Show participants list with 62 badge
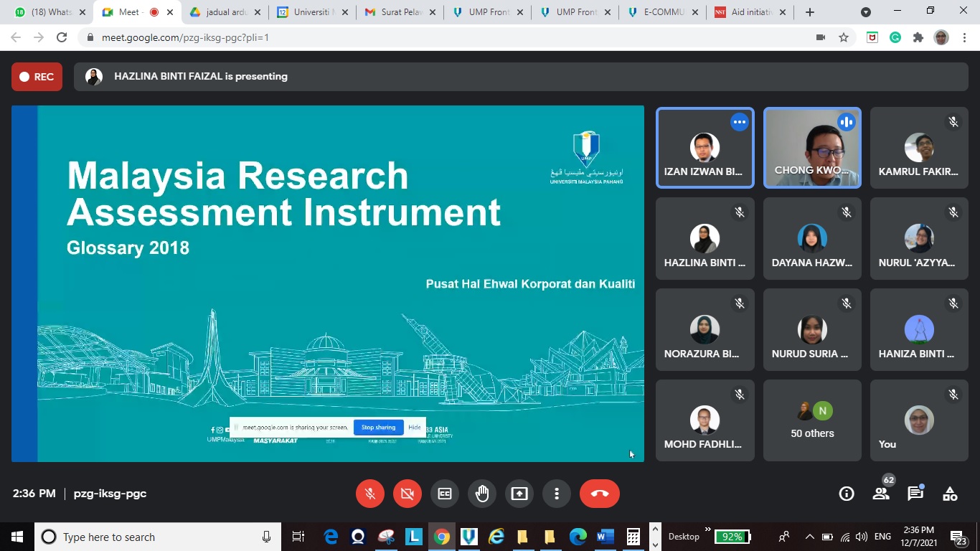 tap(881, 493)
